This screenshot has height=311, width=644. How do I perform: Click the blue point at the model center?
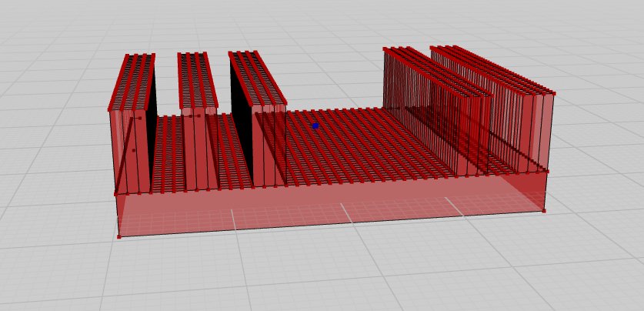pos(315,125)
